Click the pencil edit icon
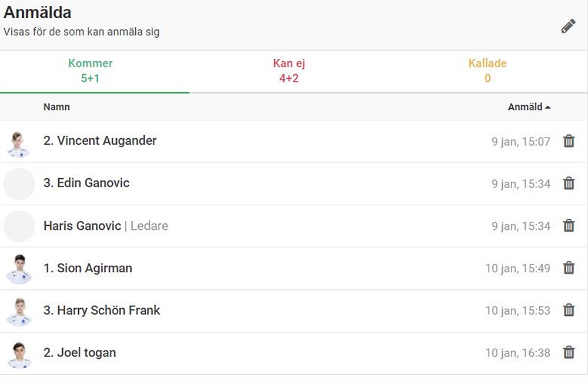 coord(568,26)
